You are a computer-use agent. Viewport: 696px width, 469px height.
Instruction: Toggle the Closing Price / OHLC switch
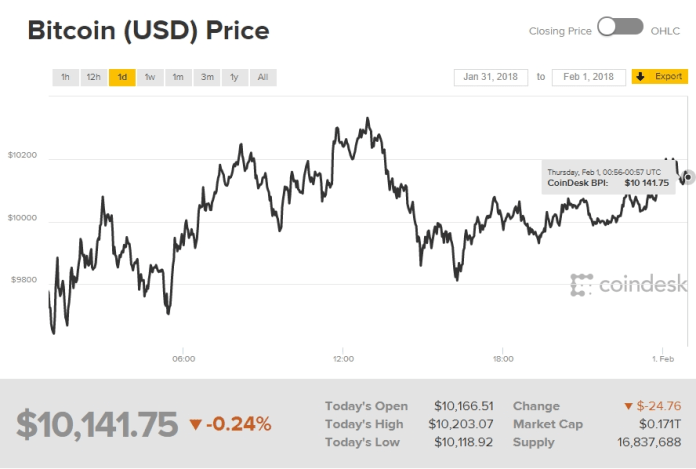pyautogui.click(x=620, y=27)
